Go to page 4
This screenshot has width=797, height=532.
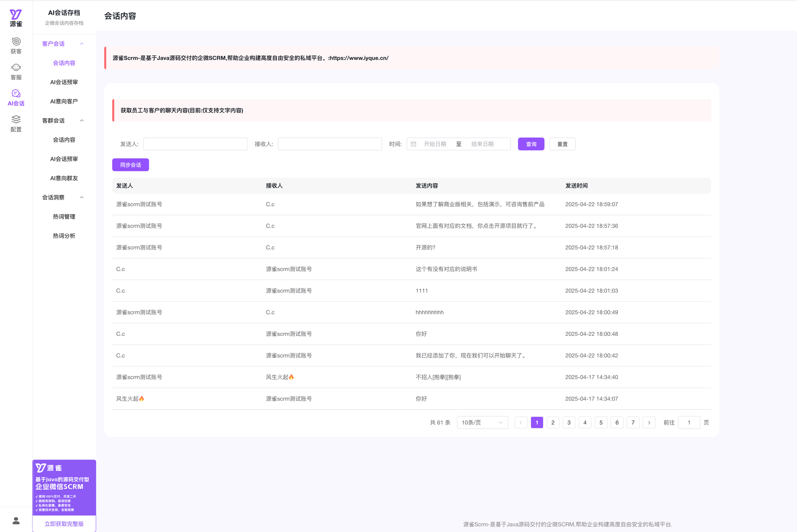[x=585, y=423]
